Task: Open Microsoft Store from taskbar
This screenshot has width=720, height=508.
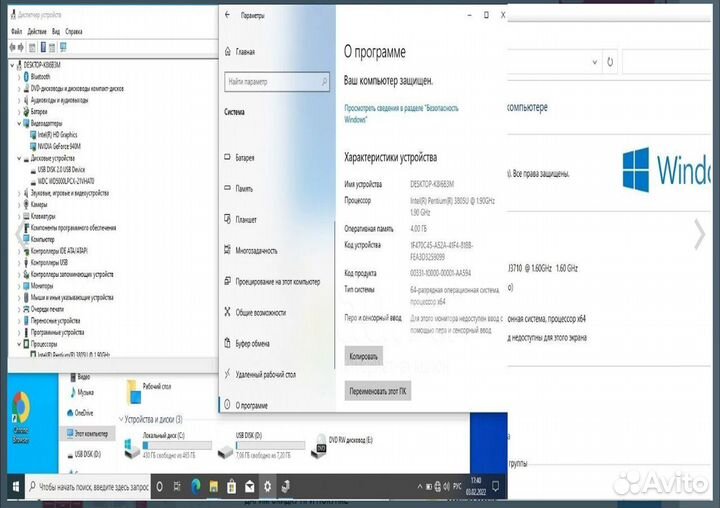Action: click(x=231, y=486)
